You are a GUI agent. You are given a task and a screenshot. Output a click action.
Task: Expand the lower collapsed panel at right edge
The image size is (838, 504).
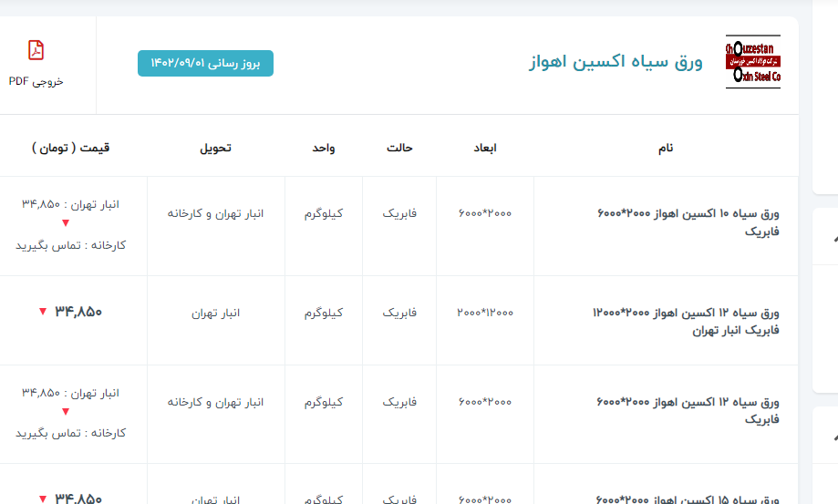coord(833,436)
